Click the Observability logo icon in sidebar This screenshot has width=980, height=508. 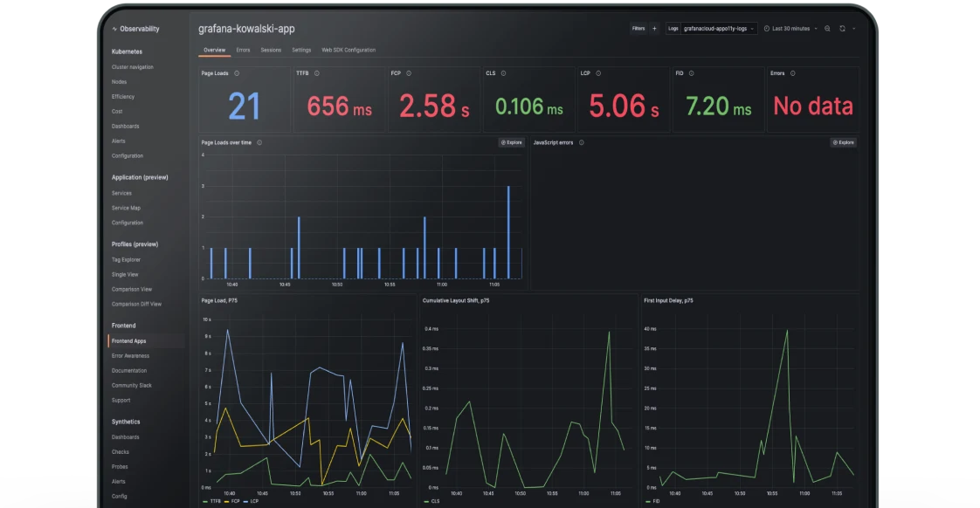[114, 29]
